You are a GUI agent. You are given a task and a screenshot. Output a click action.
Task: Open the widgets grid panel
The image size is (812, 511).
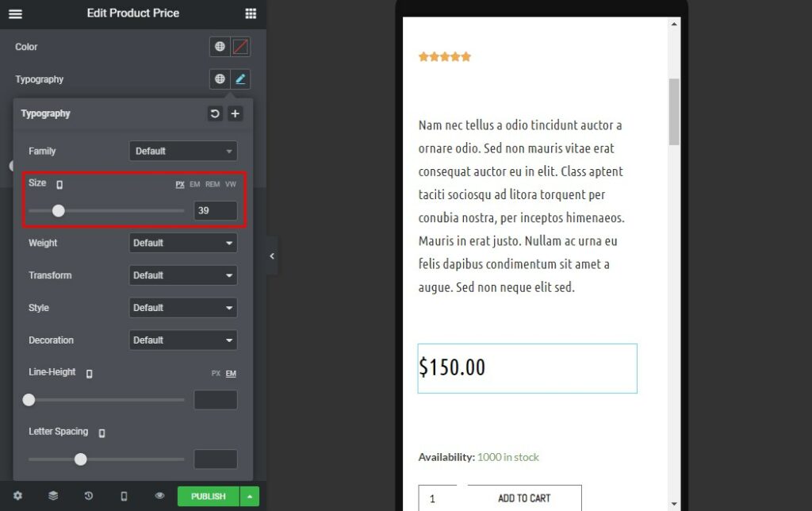coord(251,13)
